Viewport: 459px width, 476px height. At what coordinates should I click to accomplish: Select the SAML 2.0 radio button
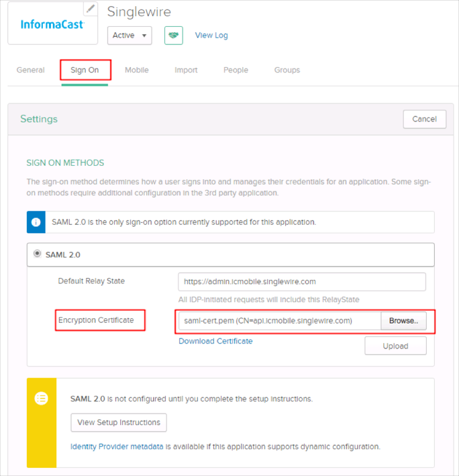click(x=37, y=254)
